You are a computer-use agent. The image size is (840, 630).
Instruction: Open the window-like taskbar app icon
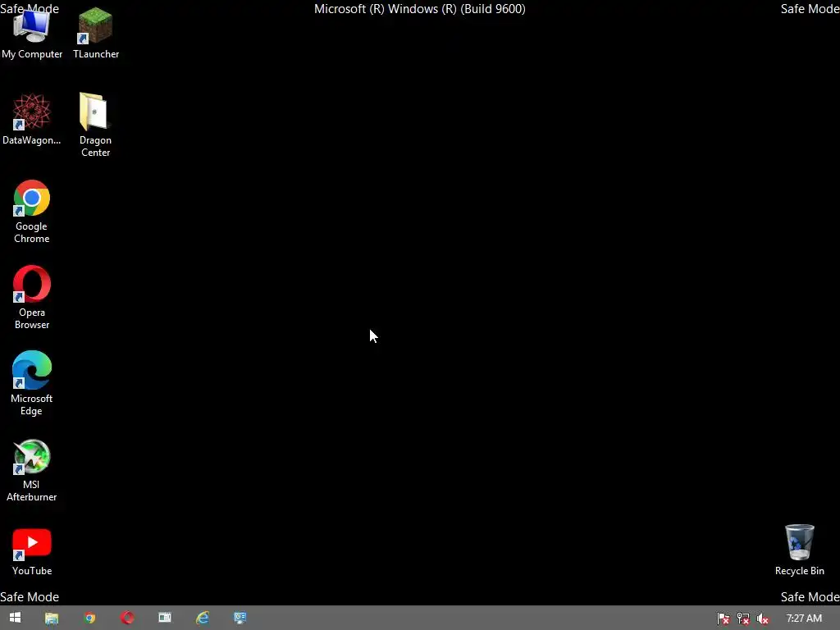pyautogui.click(x=165, y=618)
